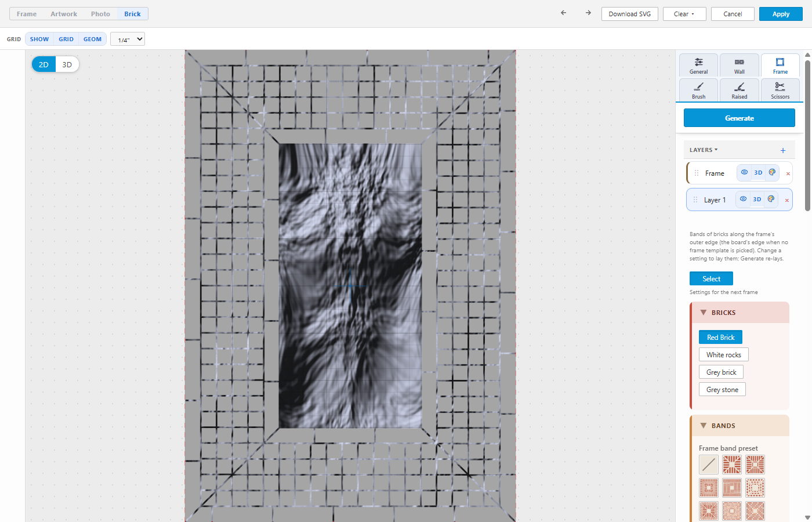Switch to the Artwork tab

point(64,14)
